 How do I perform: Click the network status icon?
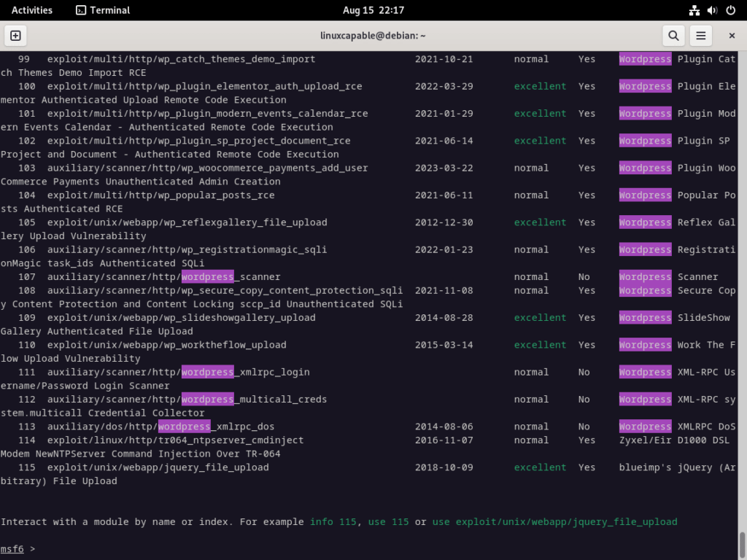coord(694,10)
